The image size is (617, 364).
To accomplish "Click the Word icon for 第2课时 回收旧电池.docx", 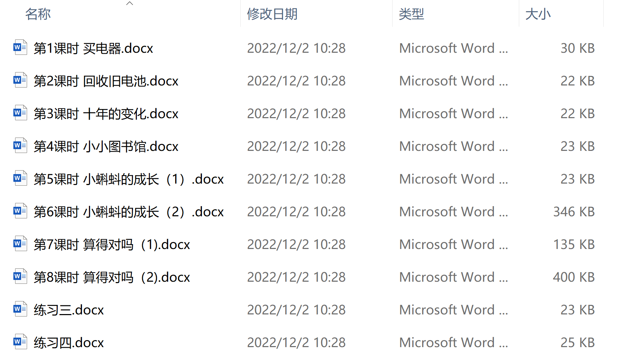I will pyautogui.click(x=20, y=80).
